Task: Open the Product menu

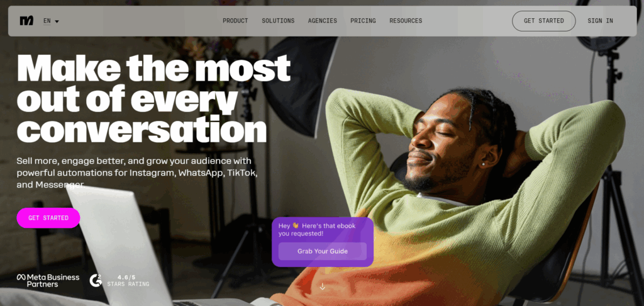Action: [x=235, y=21]
